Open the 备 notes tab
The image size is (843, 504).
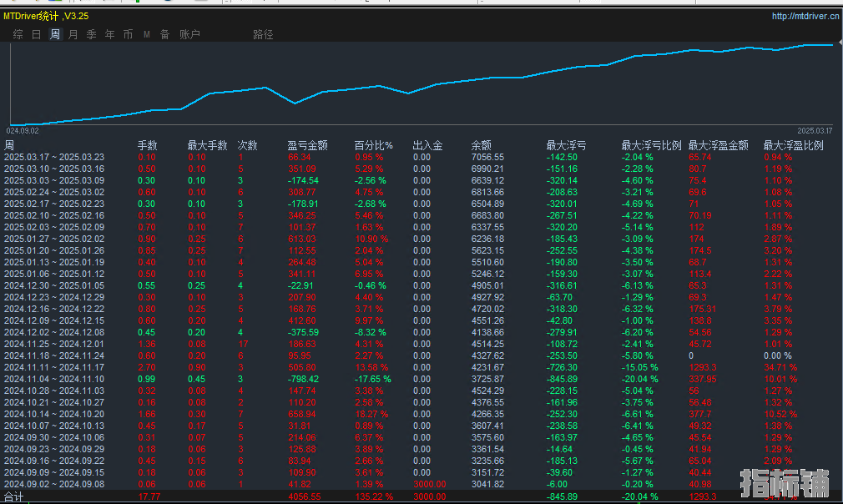click(x=164, y=34)
